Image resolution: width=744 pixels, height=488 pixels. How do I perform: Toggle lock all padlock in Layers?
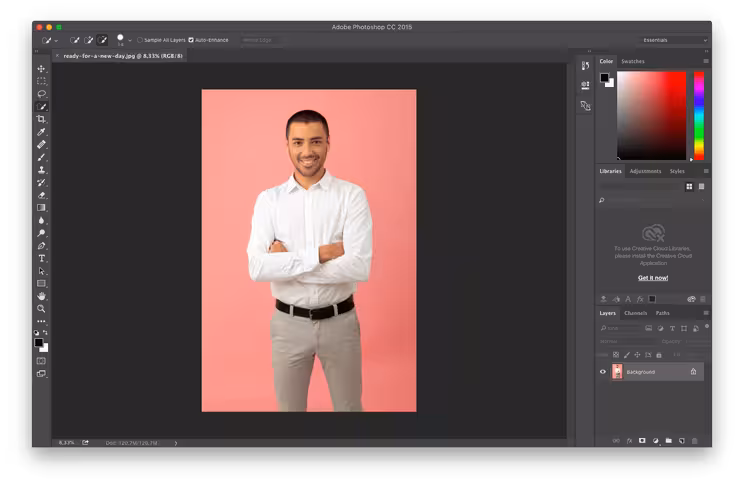click(x=659, y=355)
